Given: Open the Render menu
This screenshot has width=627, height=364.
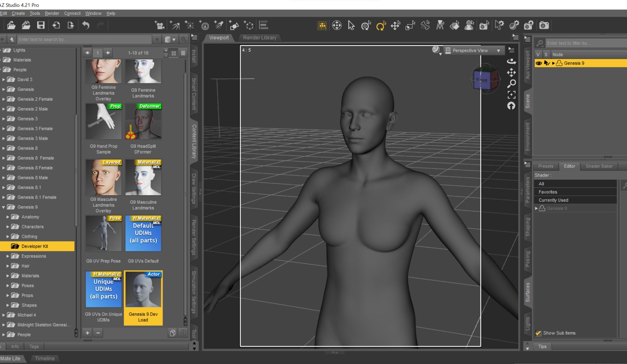Looking at the screenshot, I should point(52,13).
